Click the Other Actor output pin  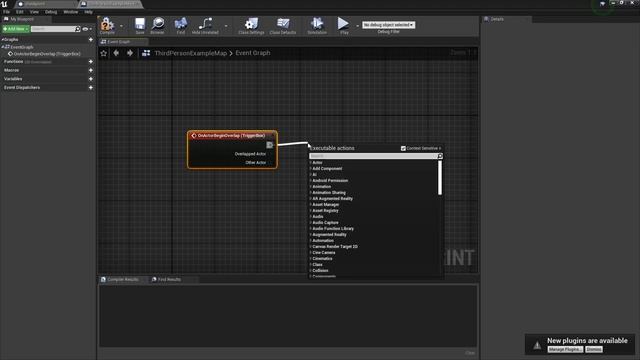pyautogui.click(x=256, y=162)
